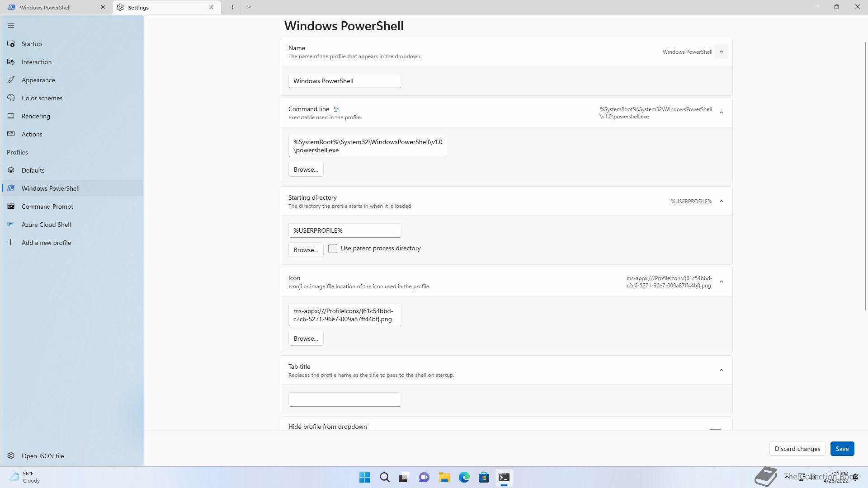Open Microsoft Store from taskbar

point(484,477)
